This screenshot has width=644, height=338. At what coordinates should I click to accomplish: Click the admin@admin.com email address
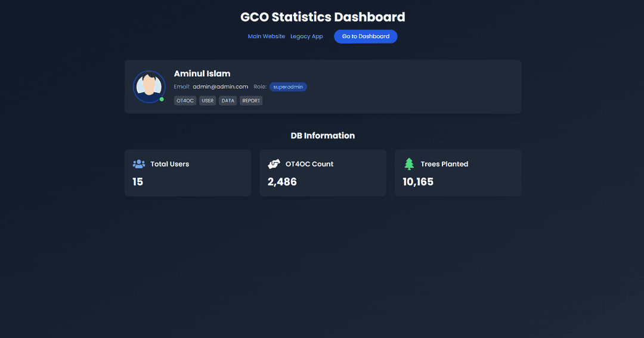pyautogui.click(x=220, y=87)
